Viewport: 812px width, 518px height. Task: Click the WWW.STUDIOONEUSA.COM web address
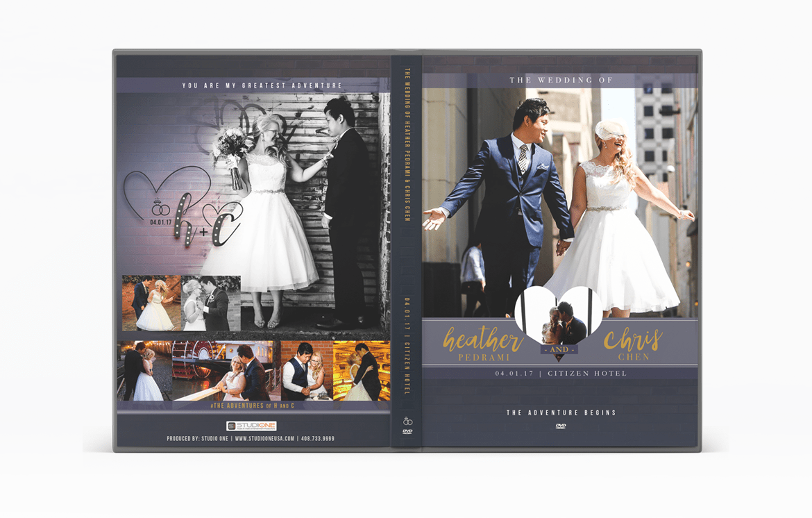[264, 439]
